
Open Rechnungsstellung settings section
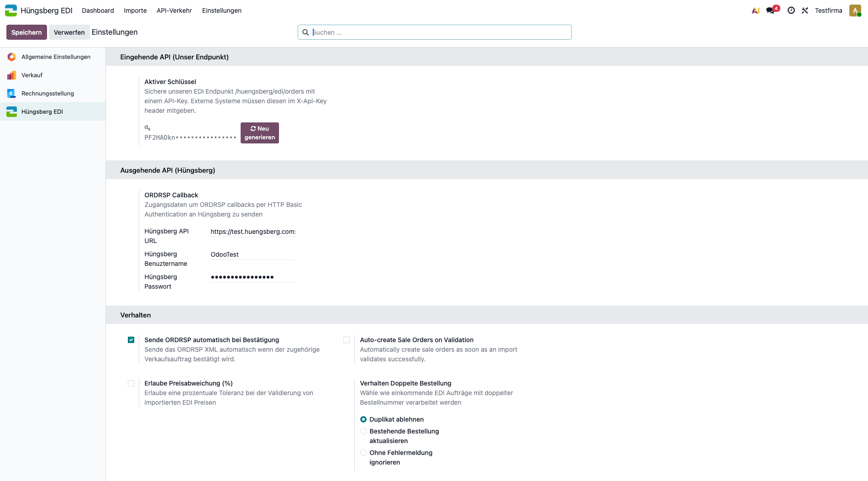pyautogui.click(x=47, y=94)
